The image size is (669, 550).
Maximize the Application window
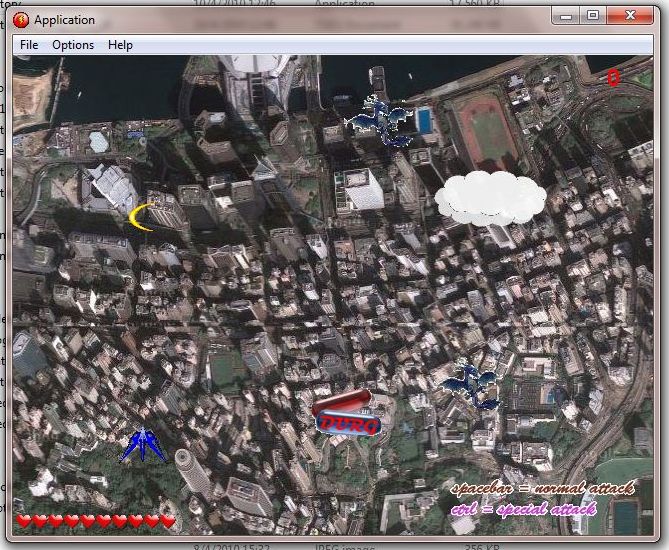pyautogui.click(x=593, y=16)
